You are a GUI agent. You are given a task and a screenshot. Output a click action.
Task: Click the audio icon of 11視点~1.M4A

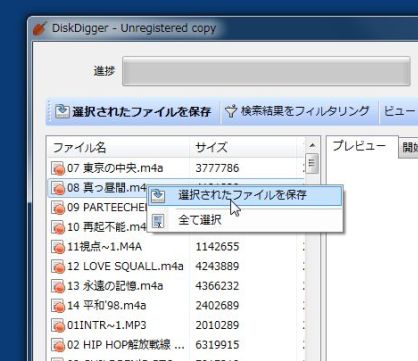(x=58, y=247)
